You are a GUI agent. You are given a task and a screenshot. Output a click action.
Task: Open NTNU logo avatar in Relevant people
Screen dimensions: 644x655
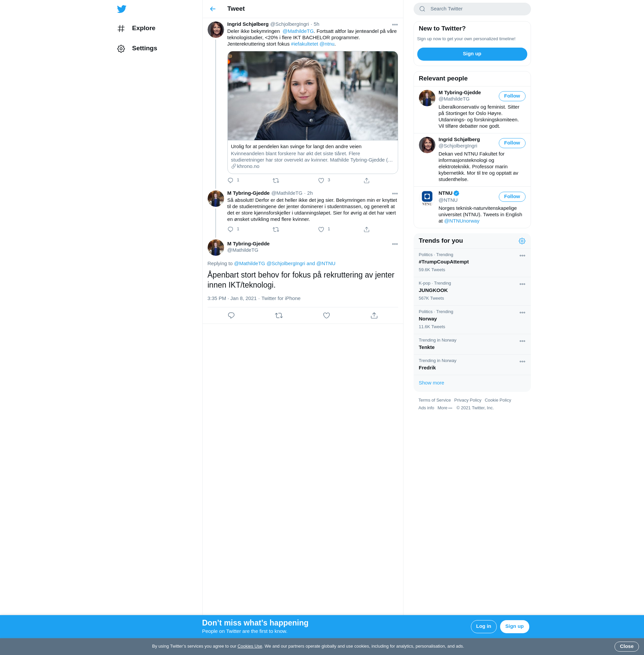pos(427,198)
